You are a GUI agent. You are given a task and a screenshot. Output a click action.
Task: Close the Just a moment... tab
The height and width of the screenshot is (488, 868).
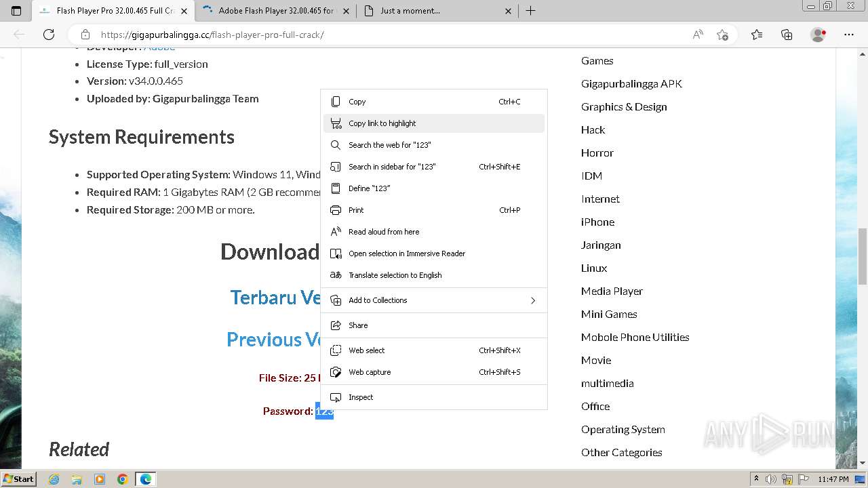point(509,11)
